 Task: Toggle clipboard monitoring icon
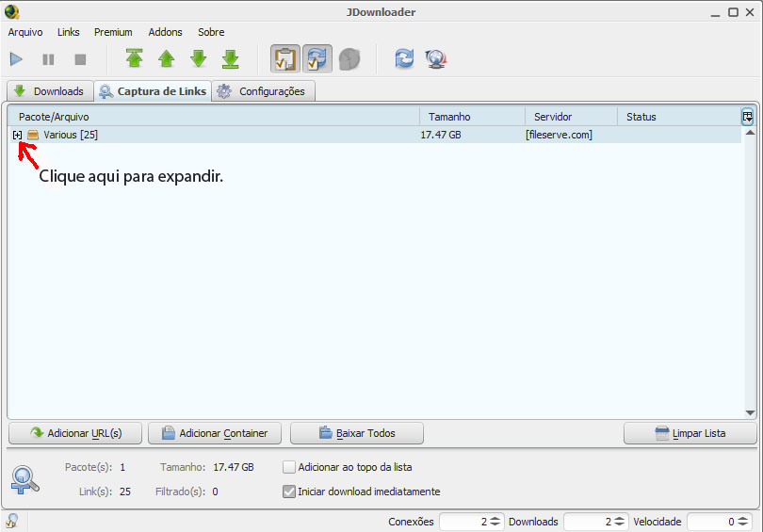pos(285,58)
